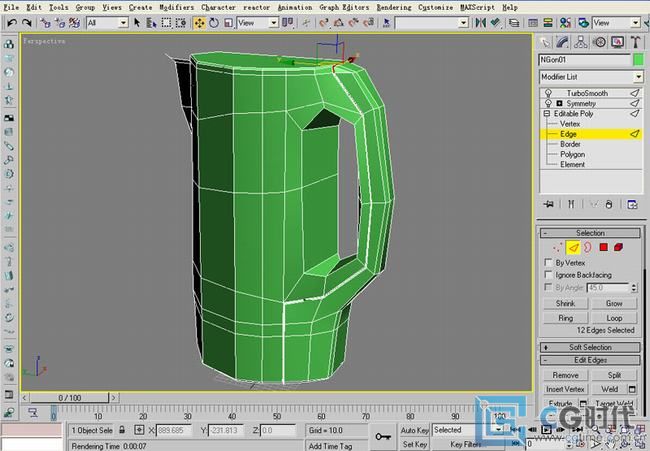Image resolution: width=650 pixels, height=451 pixels.
Task: Toggle the selection lock padlock icon
Action: tap(122, 430)
